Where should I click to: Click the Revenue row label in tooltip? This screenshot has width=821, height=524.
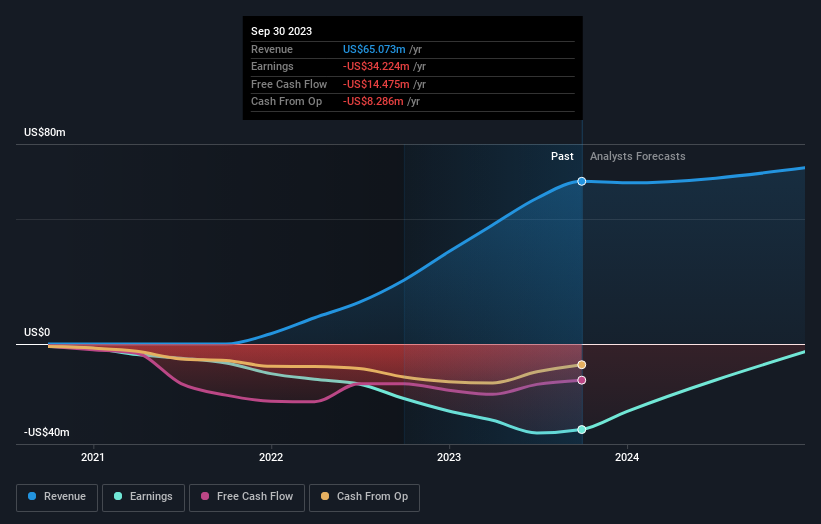(272, 49)
